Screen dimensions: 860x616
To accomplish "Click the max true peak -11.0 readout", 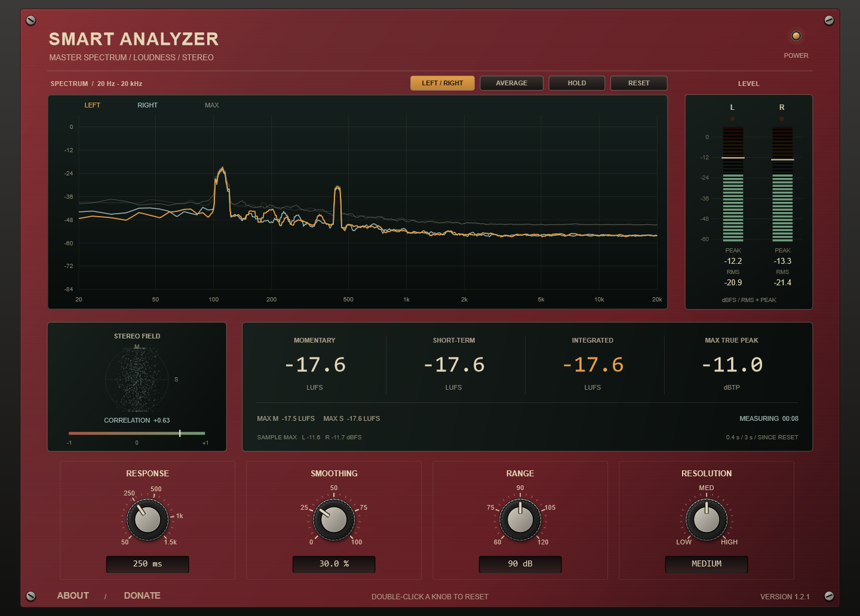I will point(732,365).
